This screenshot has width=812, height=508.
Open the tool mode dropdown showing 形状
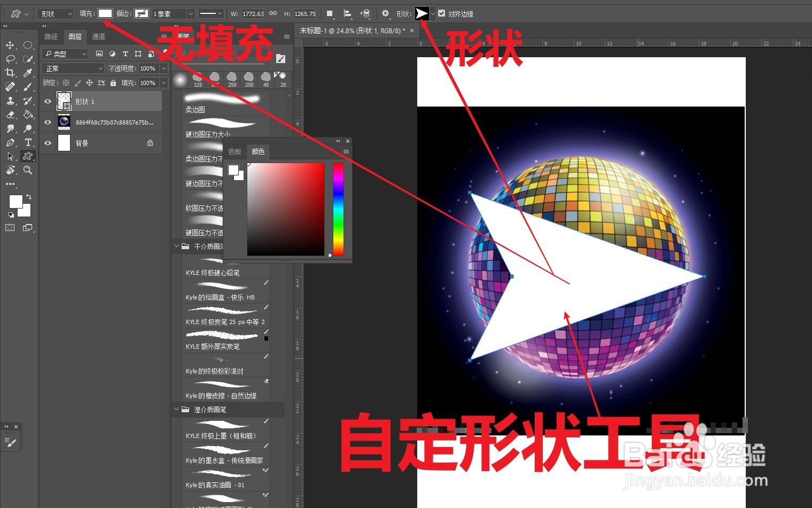pos(55,13)
